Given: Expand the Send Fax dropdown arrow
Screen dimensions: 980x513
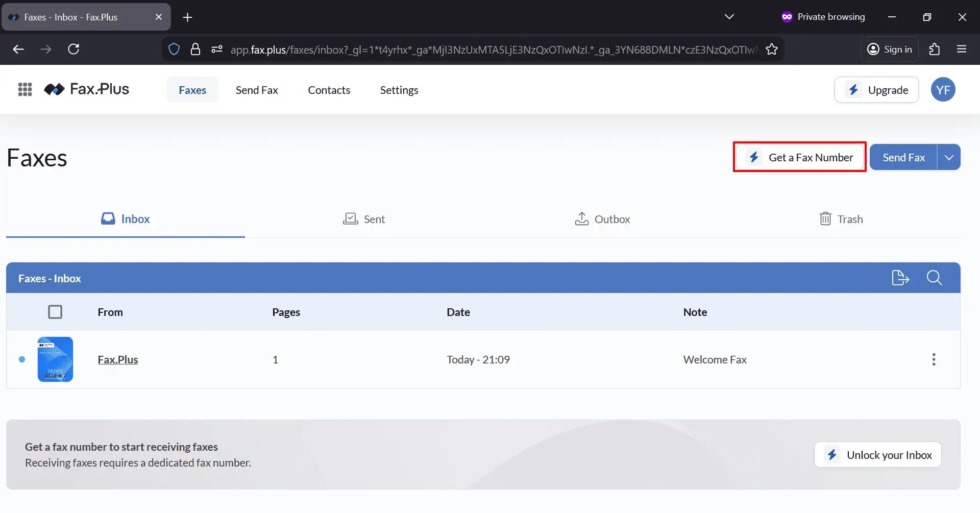Looking at the screenshot, I should (x=949, y=158).
